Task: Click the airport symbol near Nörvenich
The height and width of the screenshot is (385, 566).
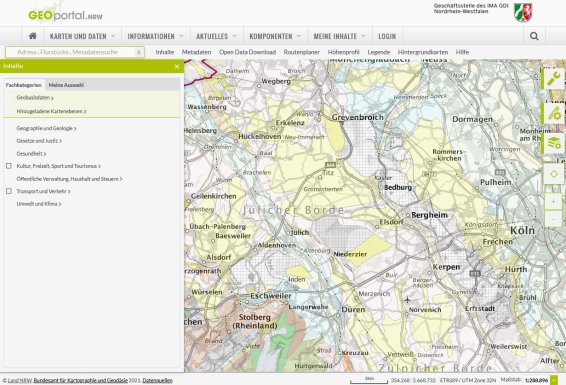Action: tap(407, 299)
